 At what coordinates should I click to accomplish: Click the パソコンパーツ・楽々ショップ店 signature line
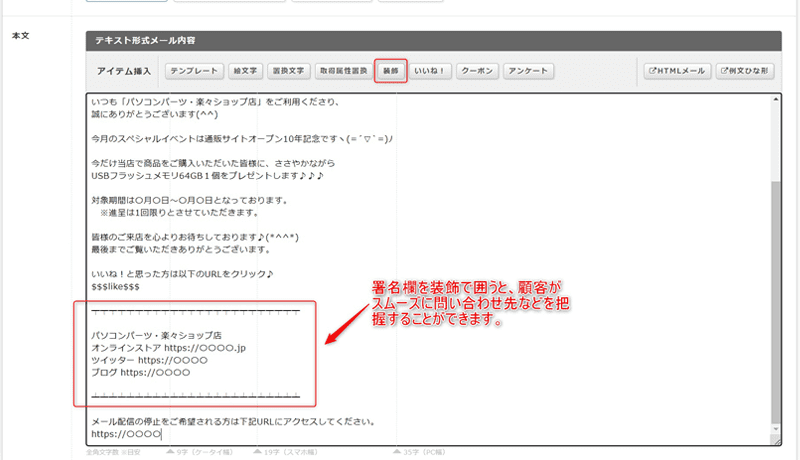pyautogui.click(x=157, y=336)
